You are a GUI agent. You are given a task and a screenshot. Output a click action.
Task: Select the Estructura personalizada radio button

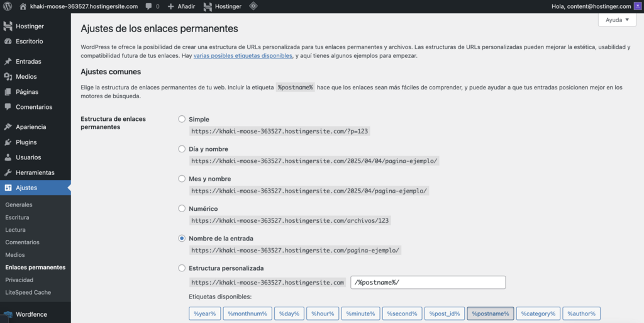coord(182,268)
